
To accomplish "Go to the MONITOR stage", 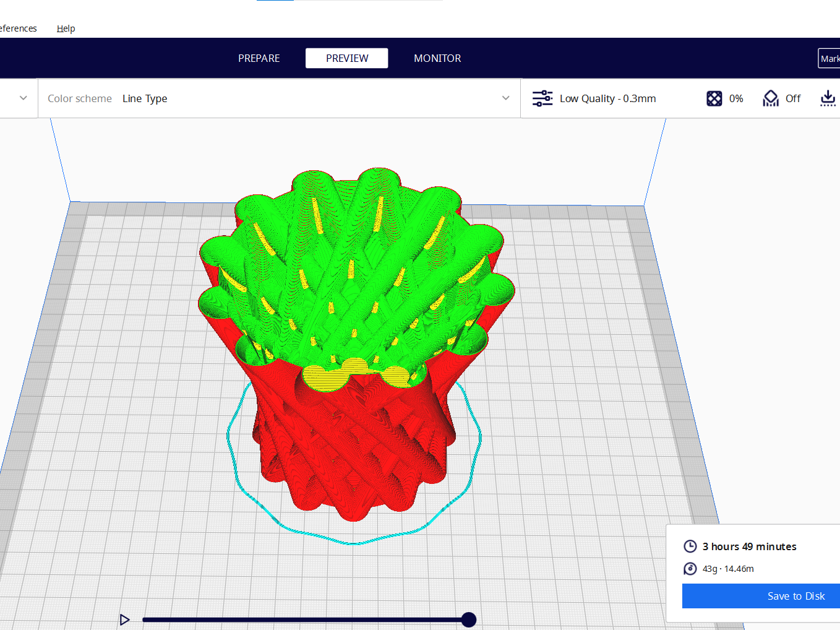I will 437,58.
